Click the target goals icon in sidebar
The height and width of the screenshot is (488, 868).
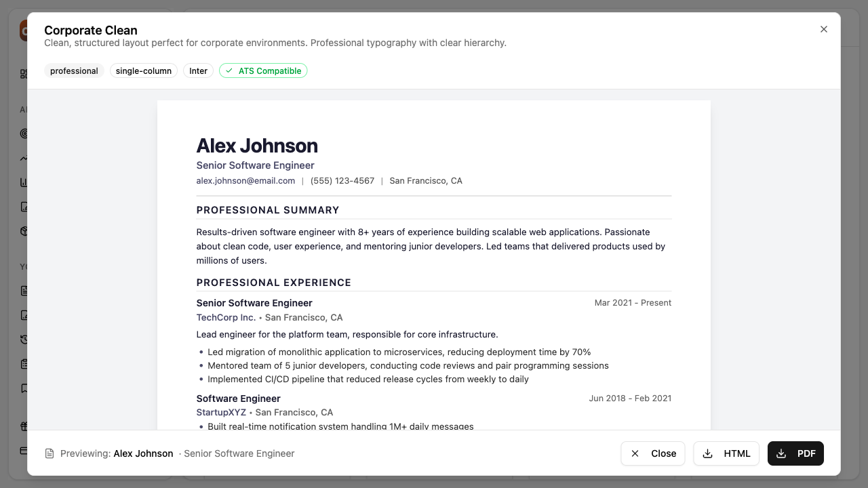(x=24, y=133)
